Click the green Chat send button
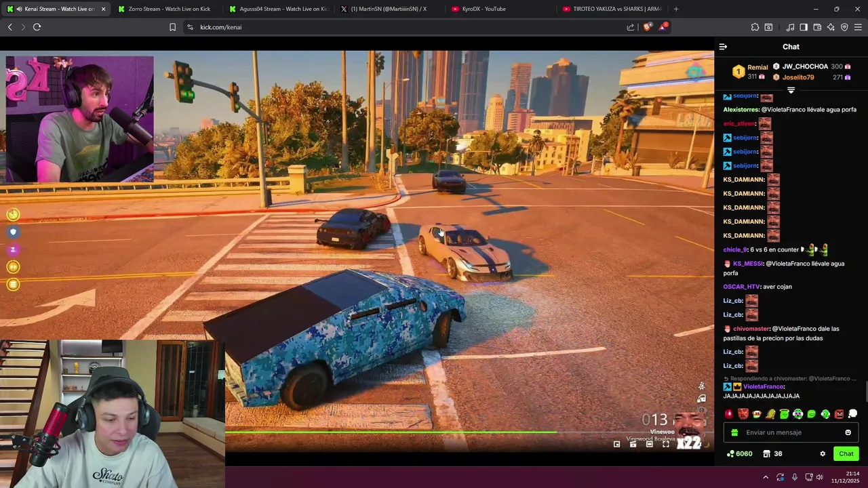This screenshot has height=488, width=868. click(846, 454)
